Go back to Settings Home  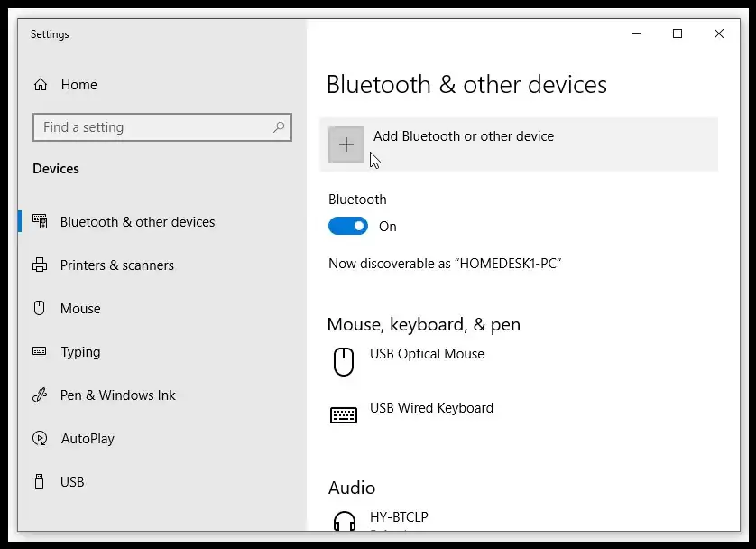coord(78,85)
